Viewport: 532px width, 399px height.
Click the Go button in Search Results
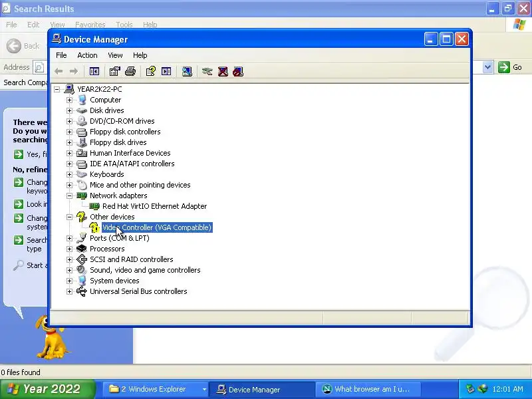click(510, 67)
